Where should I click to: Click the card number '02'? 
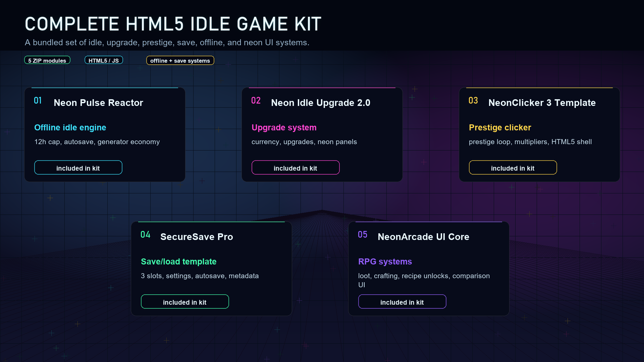256,101
